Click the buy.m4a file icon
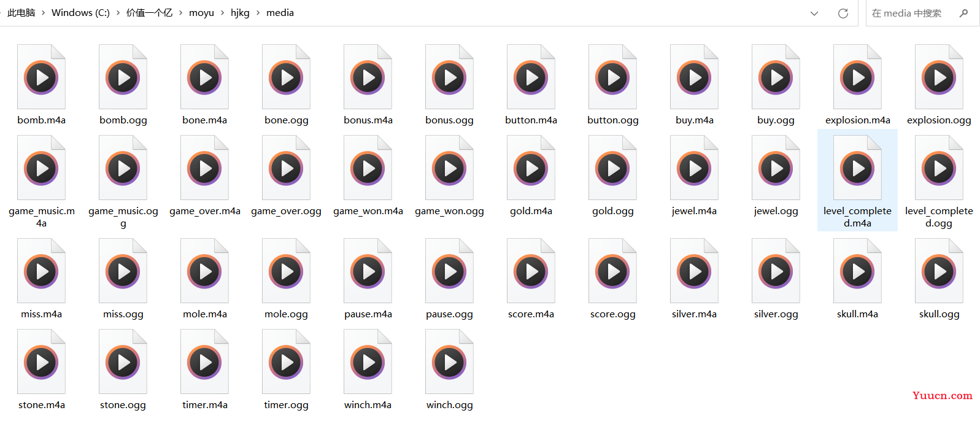The image size is (980, 429). [694, 77]
